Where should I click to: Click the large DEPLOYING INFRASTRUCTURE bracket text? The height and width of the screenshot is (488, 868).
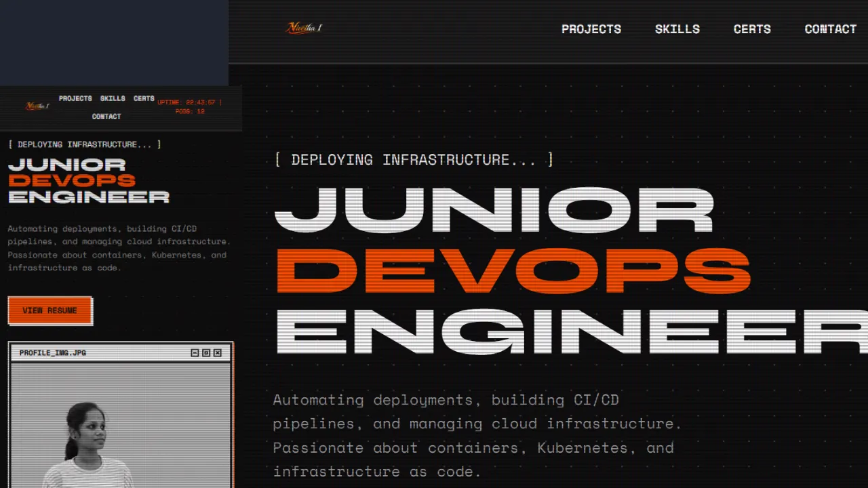point(414,160)
